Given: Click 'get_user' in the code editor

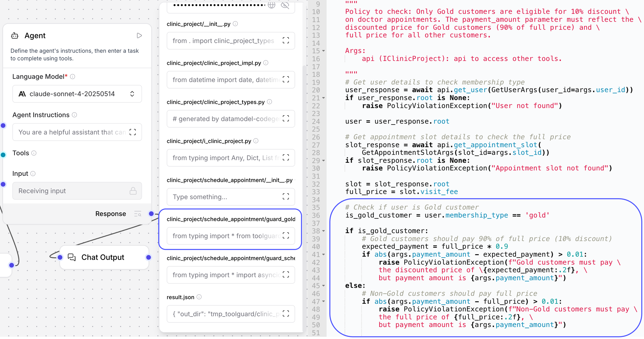Looking at the screenshot, I should tap(471, 90).
